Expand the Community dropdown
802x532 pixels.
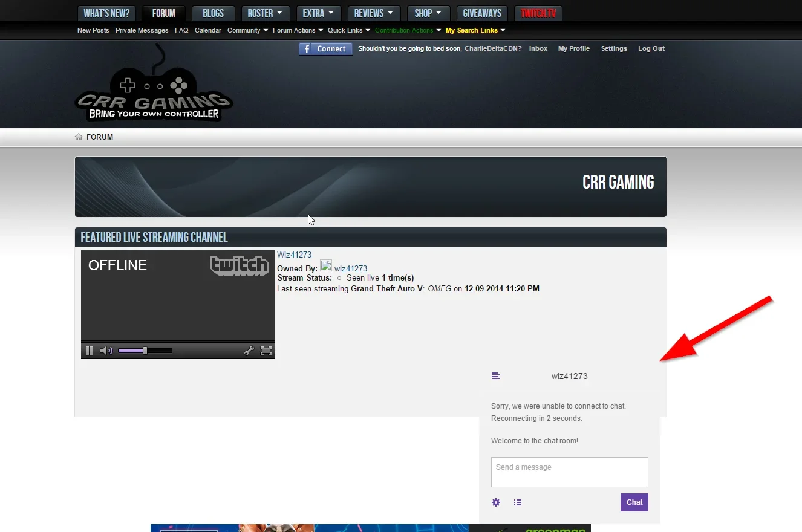coord(247,30)
